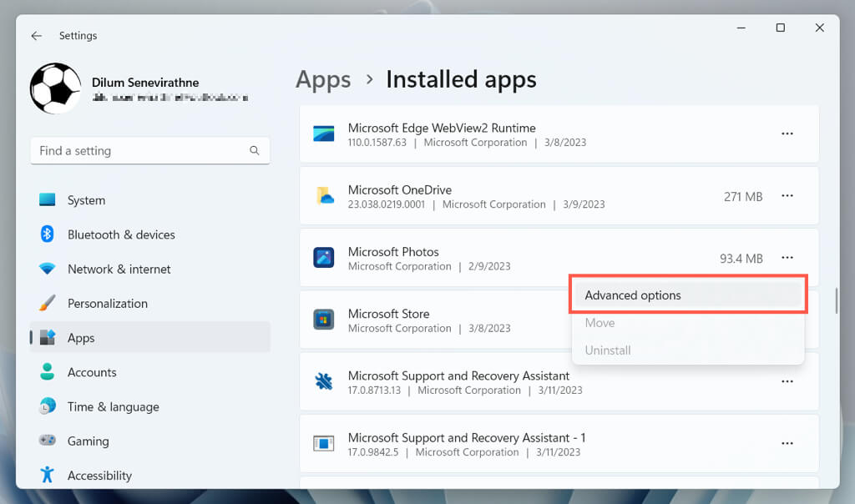Click the back arrow in Settings
The height and width of the screenshot is (504, 855).
point(36,36)
